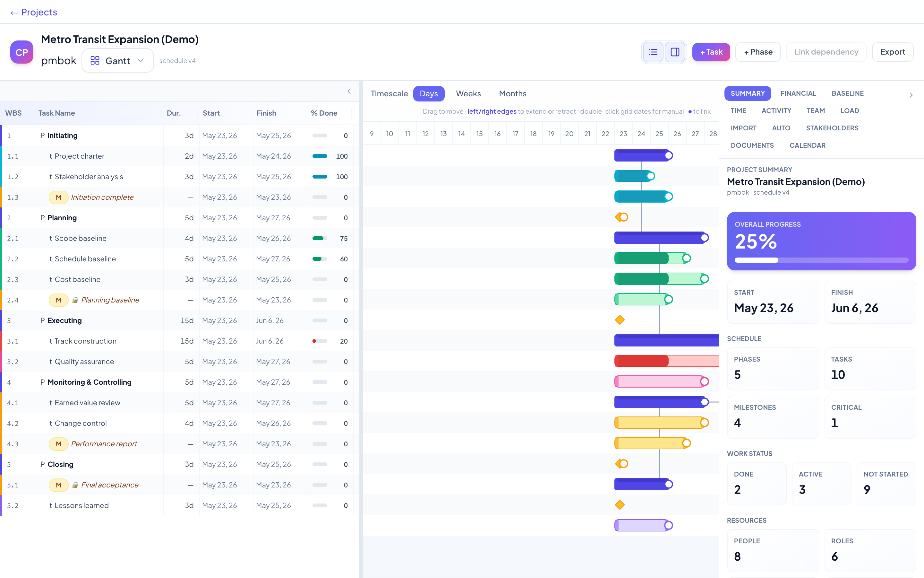Screen dimensions: 924x578
Task: Click the Finish column header
Action: click(x=266, y=113)
